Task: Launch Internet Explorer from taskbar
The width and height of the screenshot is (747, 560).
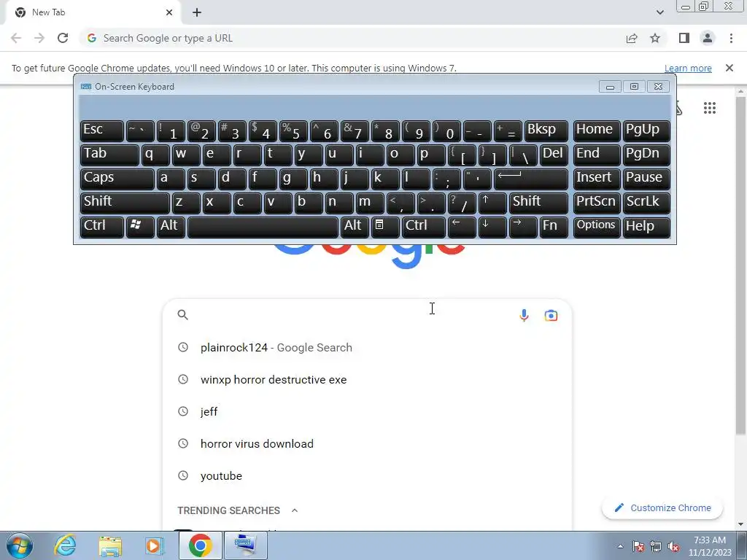Action: [x=64, y=545]
